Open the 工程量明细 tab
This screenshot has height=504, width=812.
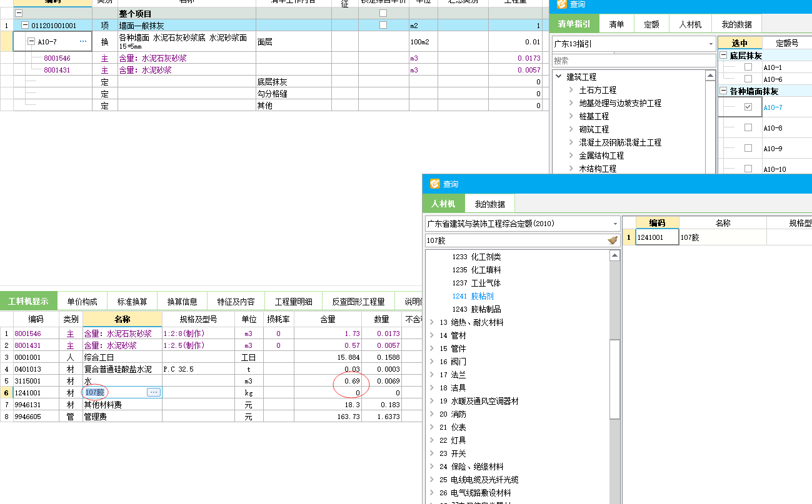point(294,301)
